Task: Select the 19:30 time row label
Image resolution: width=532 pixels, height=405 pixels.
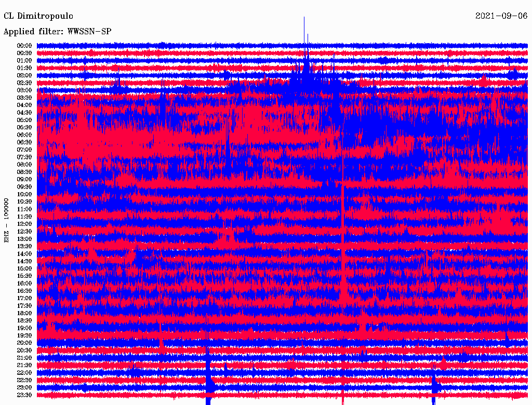Action: [24, 335]
